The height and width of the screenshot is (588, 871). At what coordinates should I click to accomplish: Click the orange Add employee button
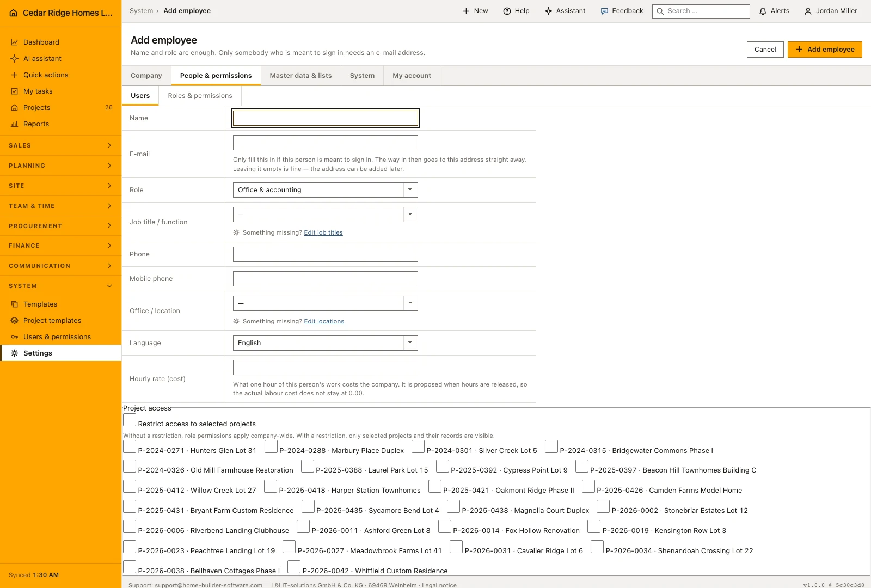[825, 50]
